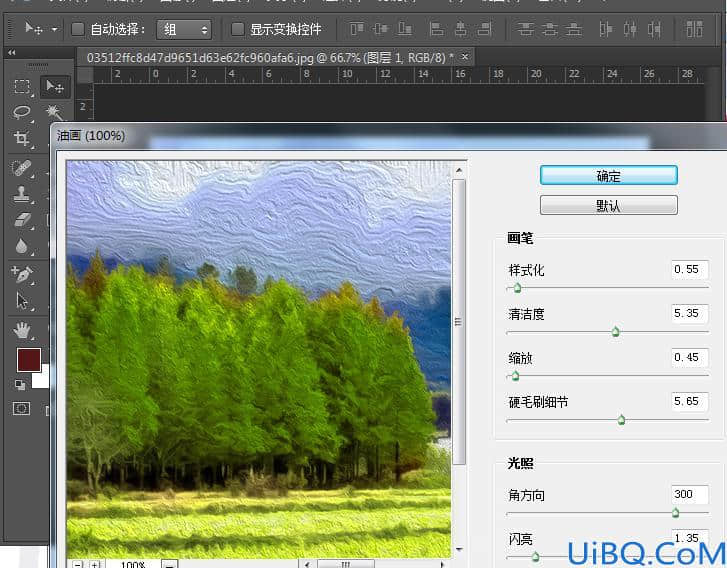Click the 硬毛刷细节 value field 5.65
Image resolution: width=727 pixels, height=568 pixels.
pyautogui.click(x=689, y=402)
